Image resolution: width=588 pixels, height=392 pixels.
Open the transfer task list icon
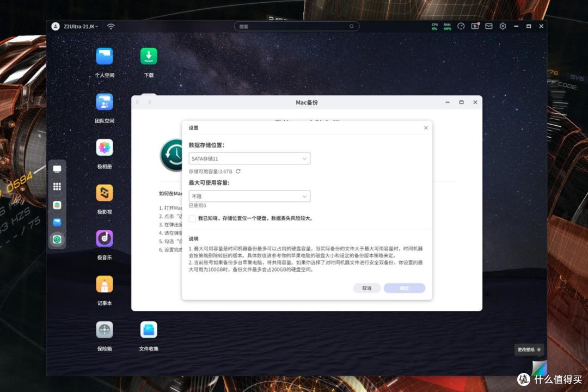pyautogui.click(x=475, y=26)
